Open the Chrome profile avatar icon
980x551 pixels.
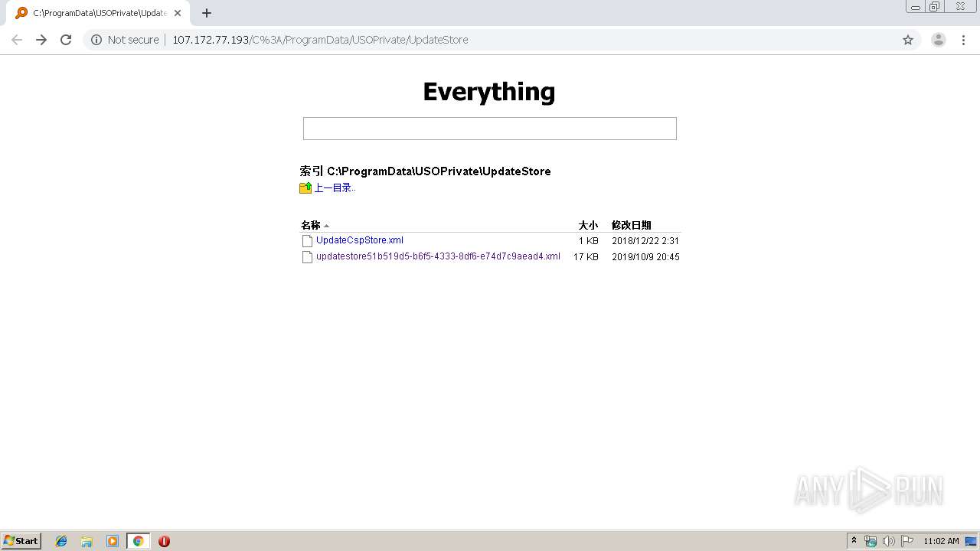point(939,40)
